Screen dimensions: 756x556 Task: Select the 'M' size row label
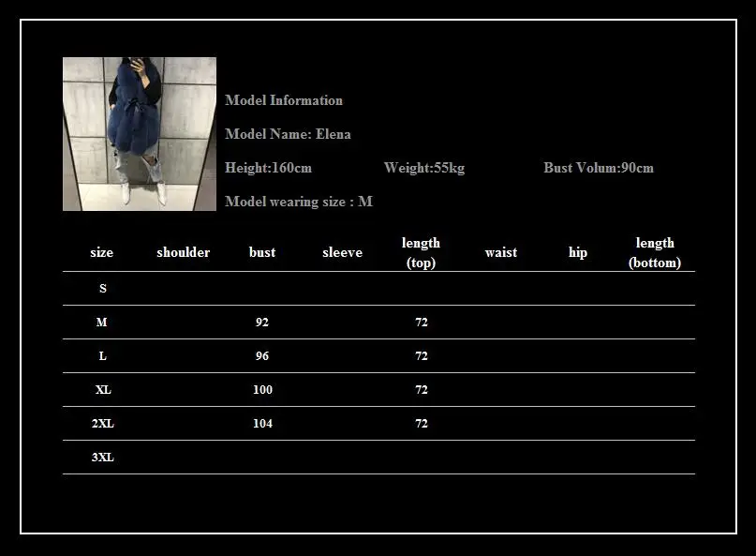(102, 323)
